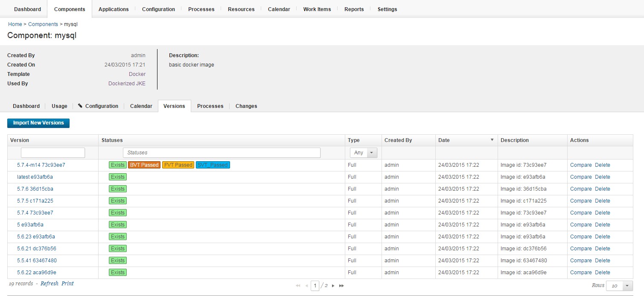The width and height of the screenshot is (644, 296).
Task: Open the component Processes sub-tab
Action: click(210, 106)
